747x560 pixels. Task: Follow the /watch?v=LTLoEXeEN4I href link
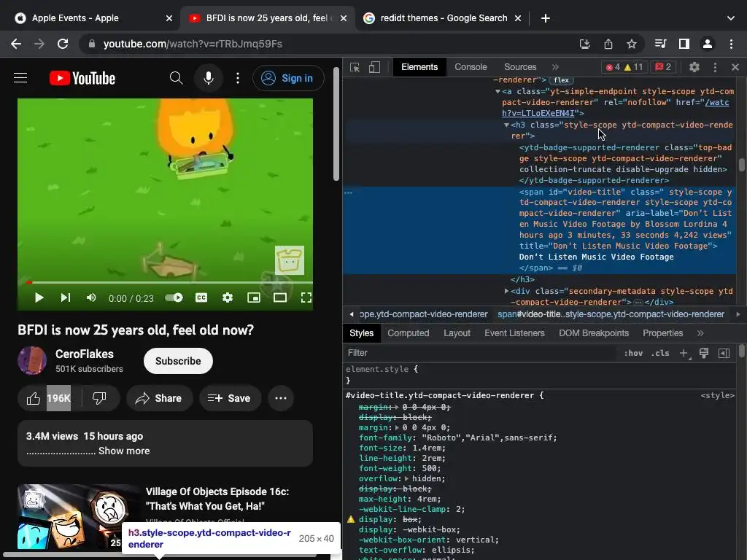(616, 108)
